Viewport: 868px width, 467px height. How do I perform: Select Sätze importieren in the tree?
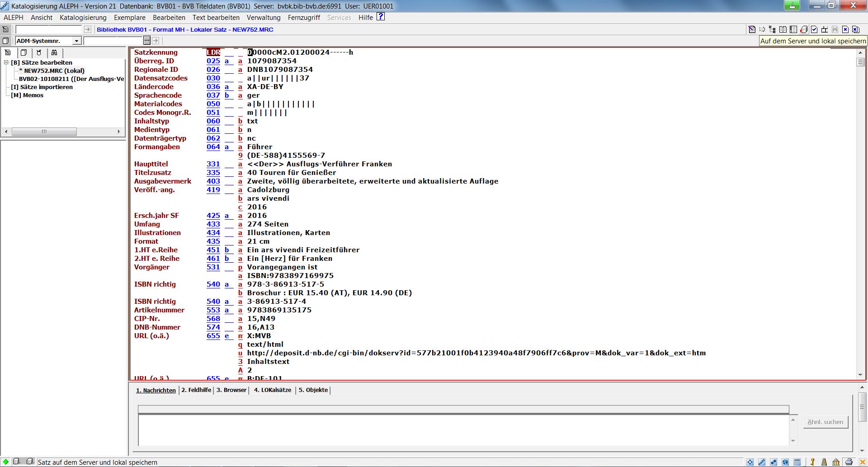pos(42,87)
